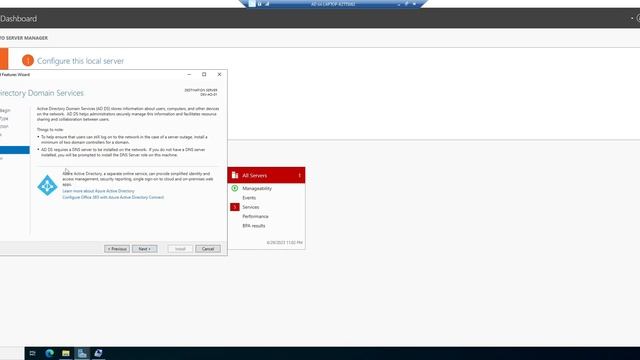640x360 pixels.
Task: Click the Directory Domain Services wizard heading
Action: point(41,93)
